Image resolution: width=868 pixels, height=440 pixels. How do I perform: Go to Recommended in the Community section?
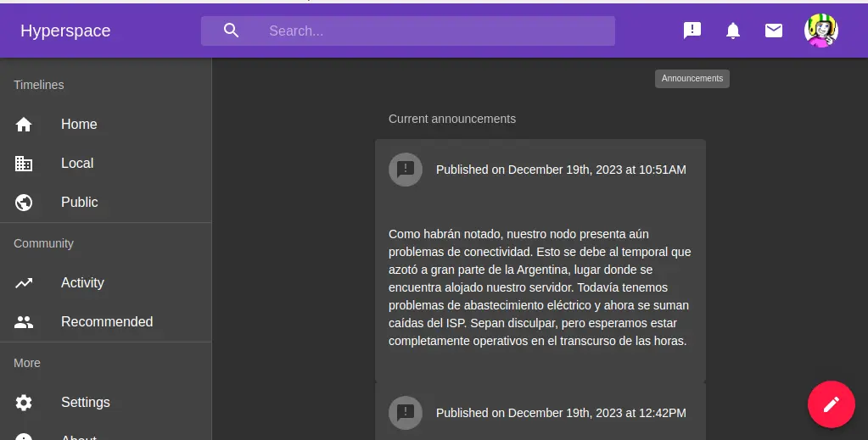click(107, 322)
